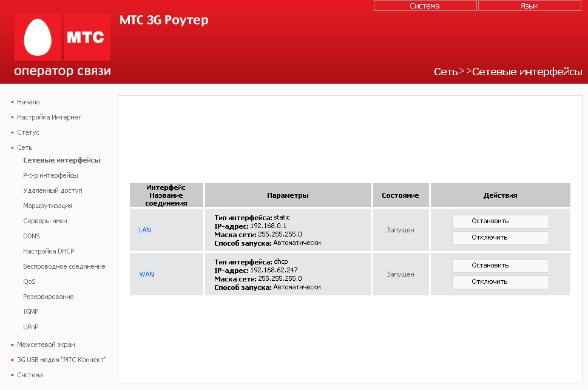Open 3G USB модем "МТС Коннект" section
Viewport: 588px width, 390px height.
click(x=62, y=360)
